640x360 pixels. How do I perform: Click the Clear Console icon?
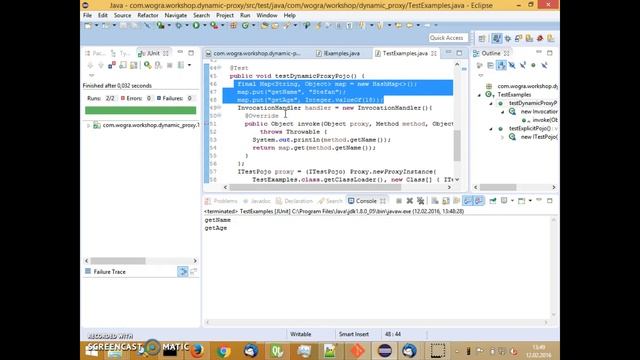[435, 201]
